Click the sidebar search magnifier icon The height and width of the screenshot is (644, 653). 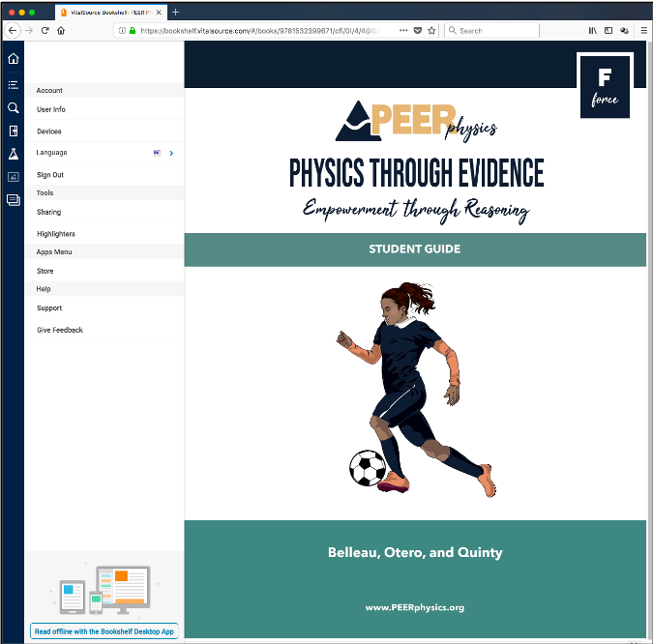click(13, 108)
